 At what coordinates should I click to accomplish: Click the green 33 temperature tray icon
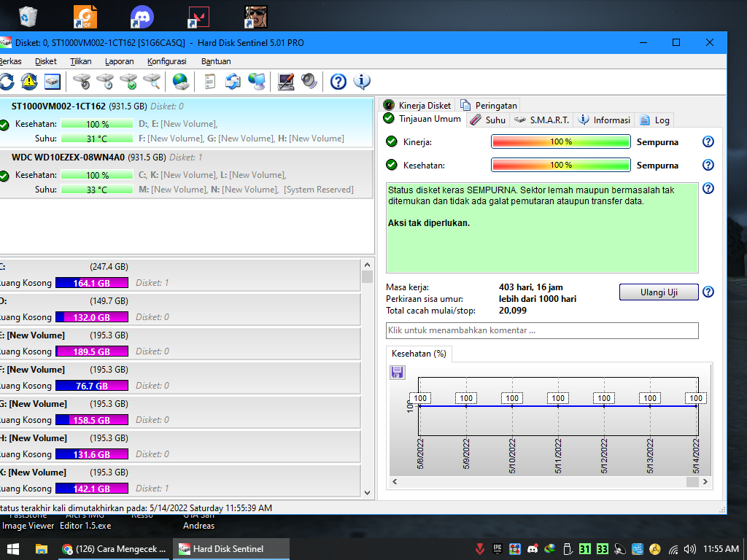coord(602,549)
